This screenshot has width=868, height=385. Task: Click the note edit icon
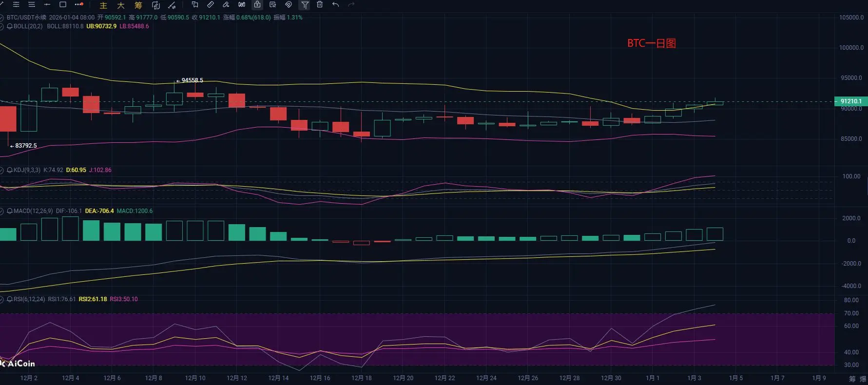(273, 4)
